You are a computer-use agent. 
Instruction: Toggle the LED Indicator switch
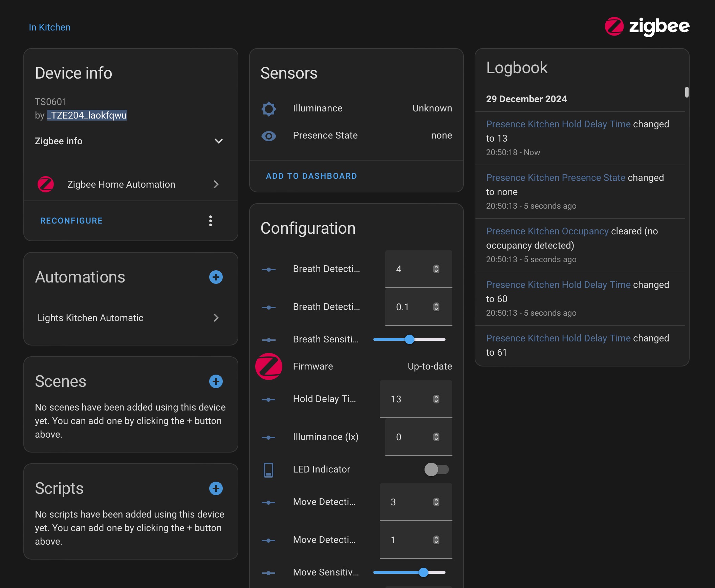click(436, 470)
